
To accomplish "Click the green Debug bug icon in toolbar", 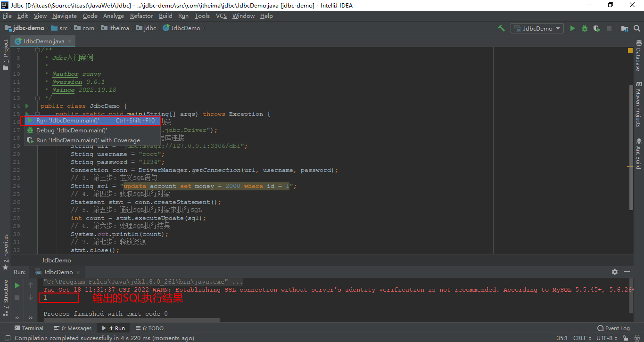I will 585,28.
